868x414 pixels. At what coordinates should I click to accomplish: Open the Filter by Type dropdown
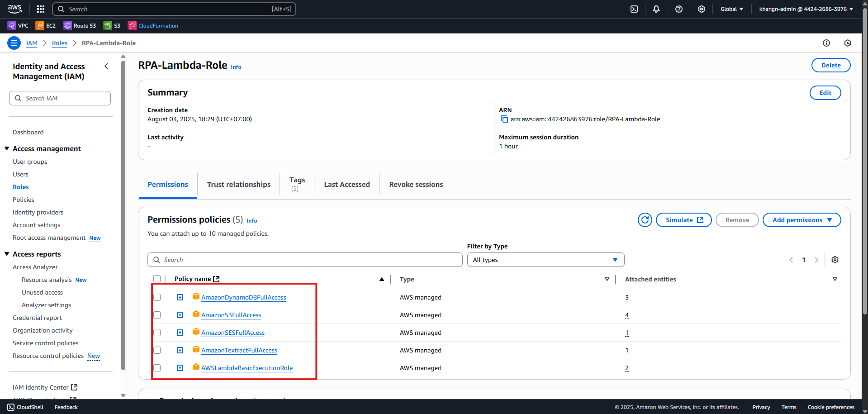[545, 260]
